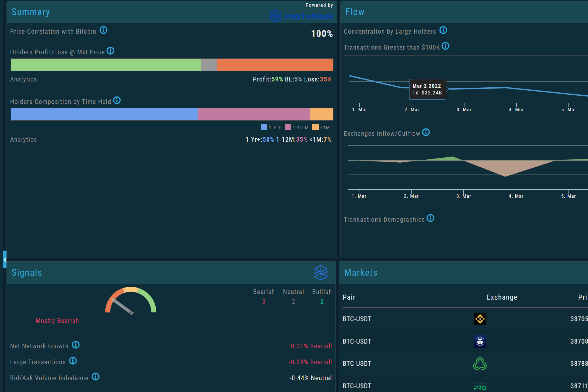
Task: Click the info icon next to Exchanges Inflow/Outflow
Action: click(x=426, y=132)
